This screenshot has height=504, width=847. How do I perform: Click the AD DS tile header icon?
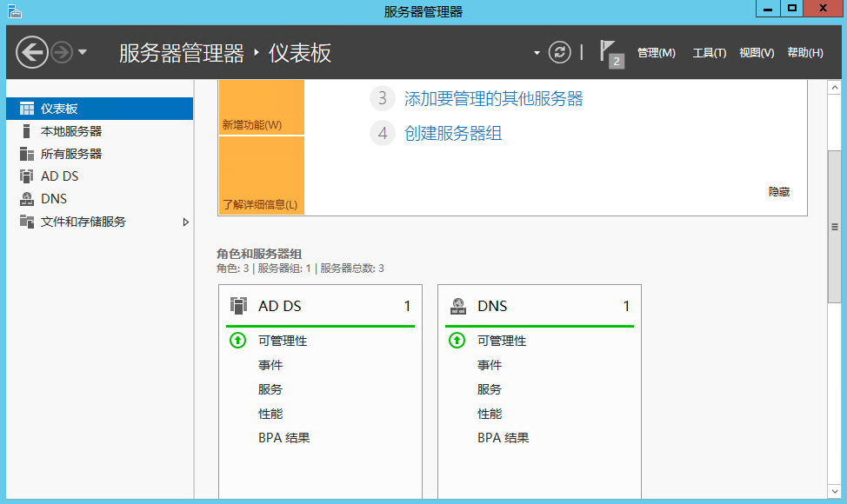coord(239,305)
